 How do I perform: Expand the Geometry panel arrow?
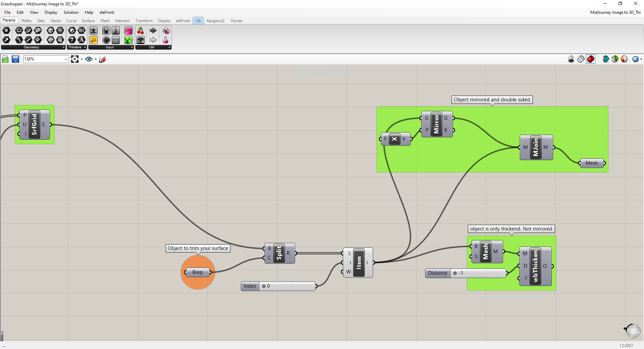click(x=63, y=47)
